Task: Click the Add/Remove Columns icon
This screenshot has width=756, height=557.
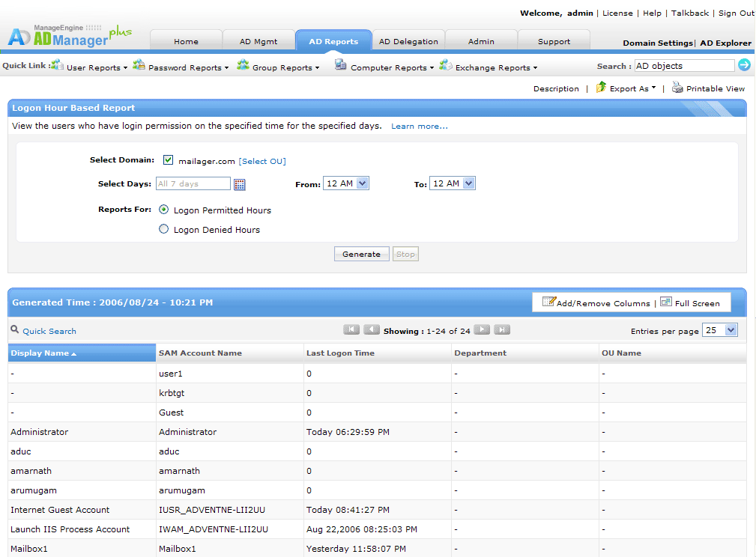Action: [549, 302]
